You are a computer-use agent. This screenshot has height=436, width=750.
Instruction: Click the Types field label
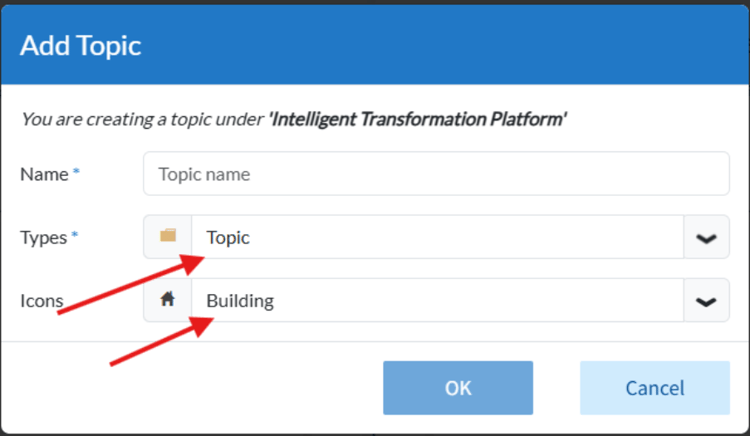43,238
